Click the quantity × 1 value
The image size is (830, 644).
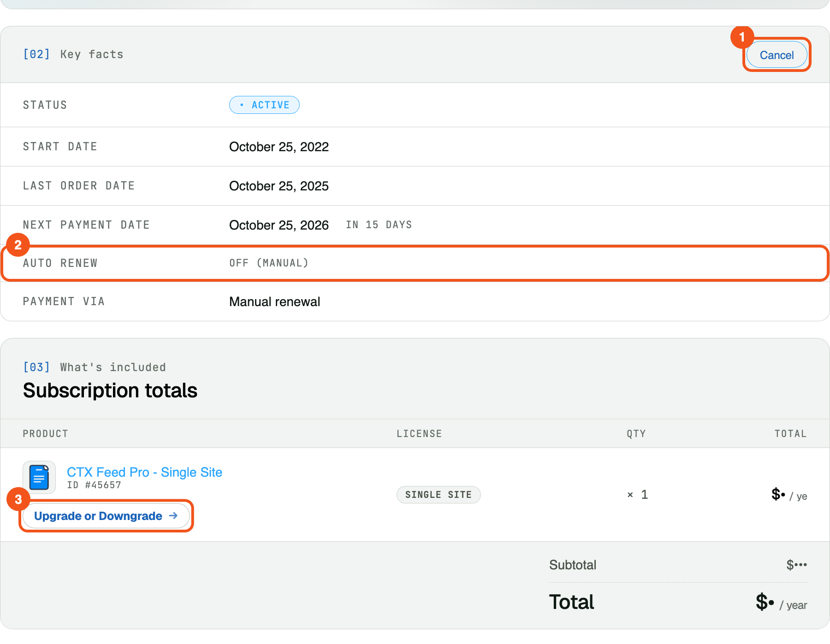click(638, 495)
